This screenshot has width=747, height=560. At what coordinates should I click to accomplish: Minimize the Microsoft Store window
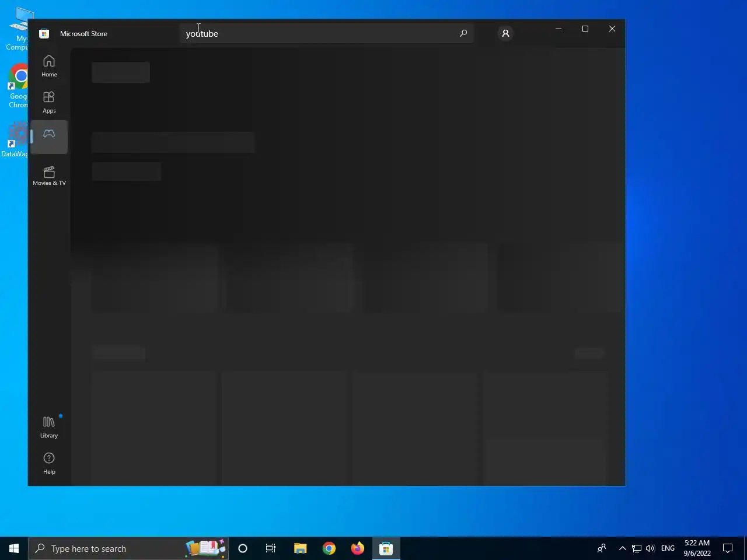coord(558,29)
